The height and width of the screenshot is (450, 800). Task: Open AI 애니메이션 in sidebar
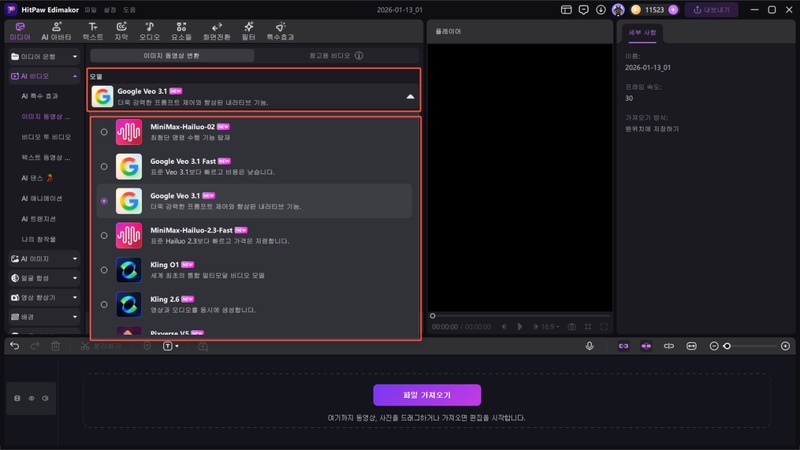pos(42,198)
